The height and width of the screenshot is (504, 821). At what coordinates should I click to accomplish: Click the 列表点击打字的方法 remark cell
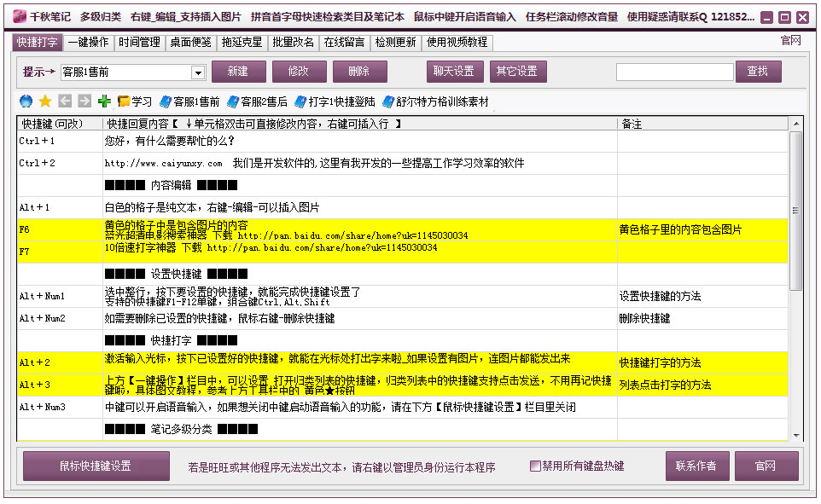702,385
